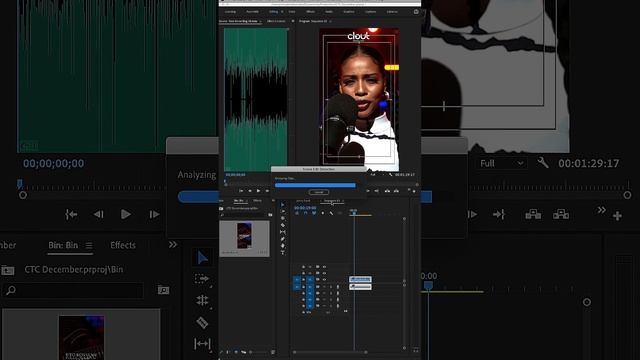Select the enlarged Ripple Edit tool
Viewport: 640px width, 360px height.
coord(202,300)
